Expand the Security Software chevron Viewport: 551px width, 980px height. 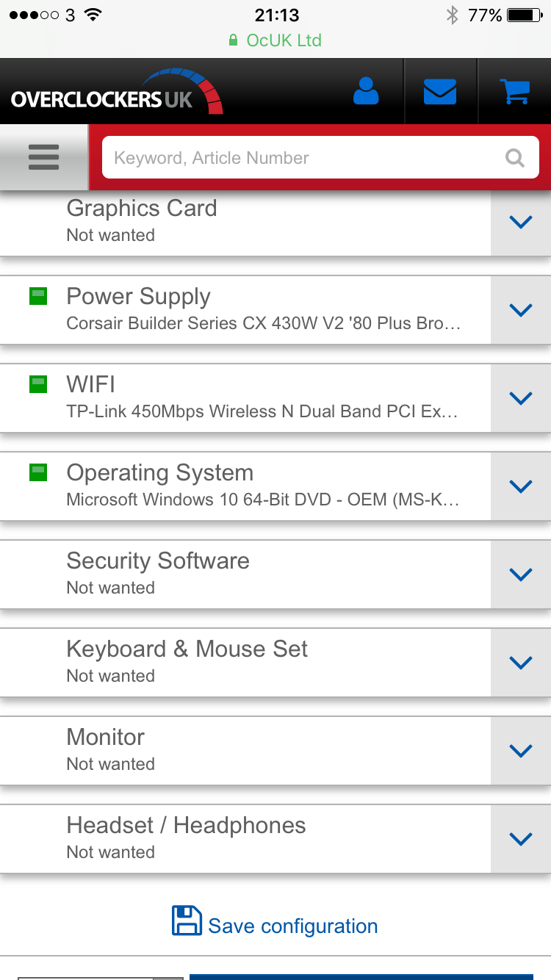[520, 574]
